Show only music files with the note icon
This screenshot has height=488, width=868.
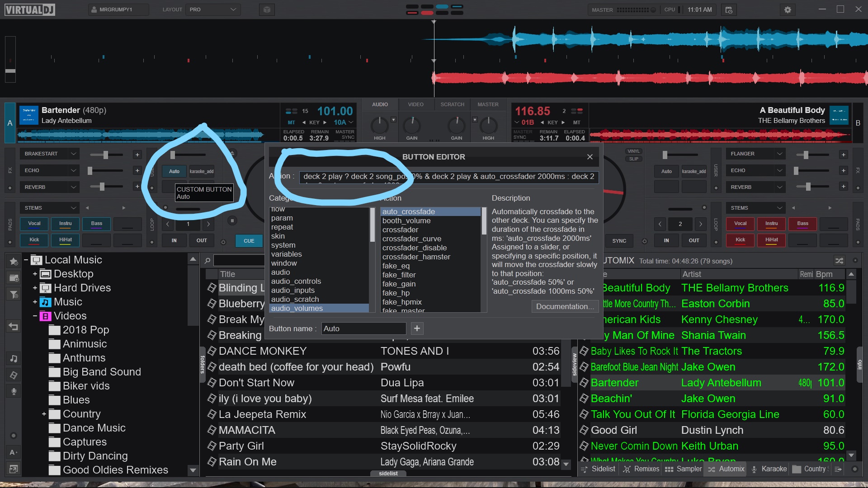click(14, 358)
